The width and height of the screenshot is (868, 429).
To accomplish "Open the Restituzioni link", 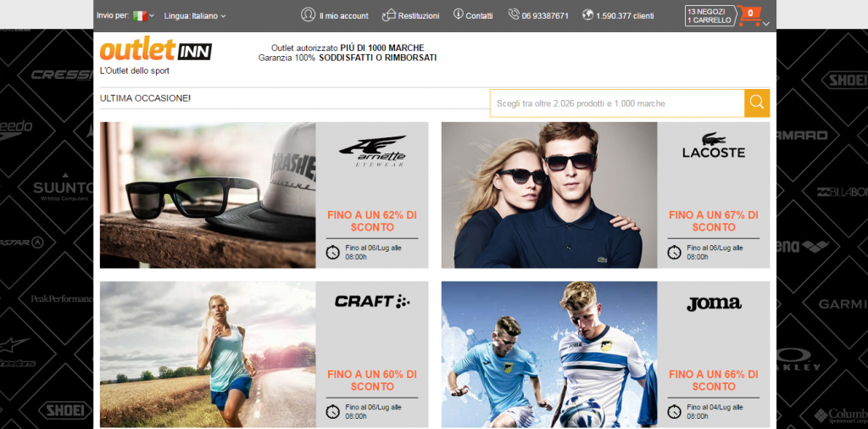I will pos(419,16).
